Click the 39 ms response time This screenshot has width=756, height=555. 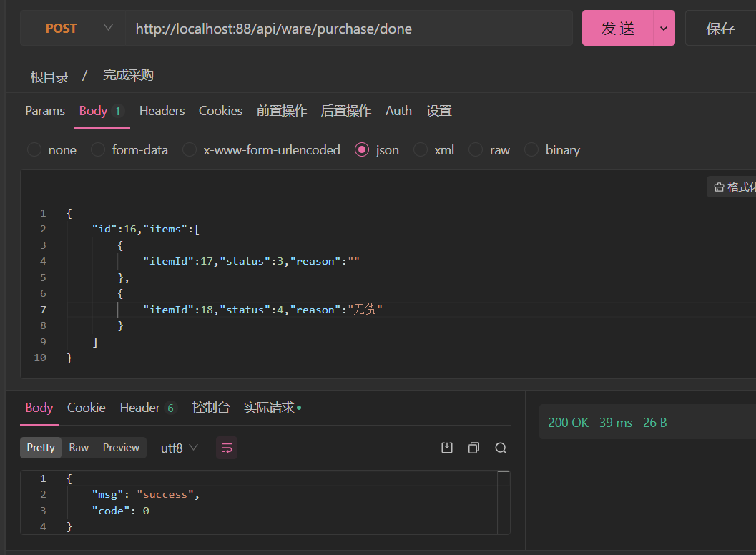point(616,423)
